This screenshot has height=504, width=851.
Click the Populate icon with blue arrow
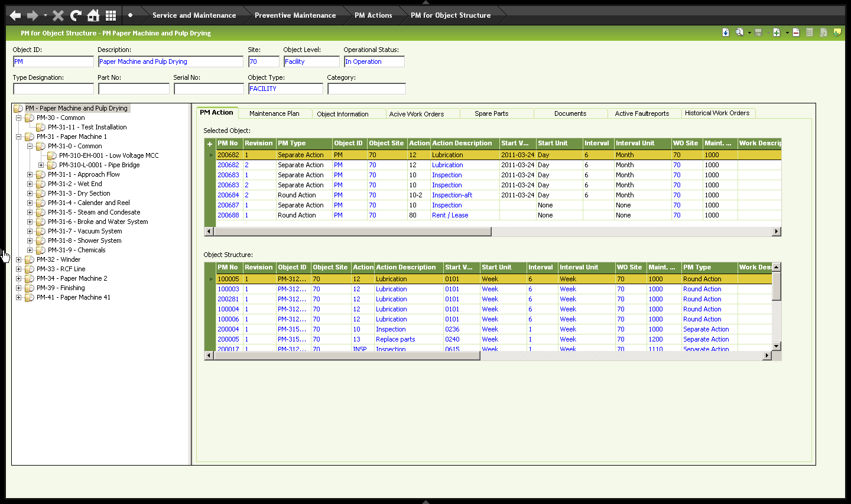(726, 32)
